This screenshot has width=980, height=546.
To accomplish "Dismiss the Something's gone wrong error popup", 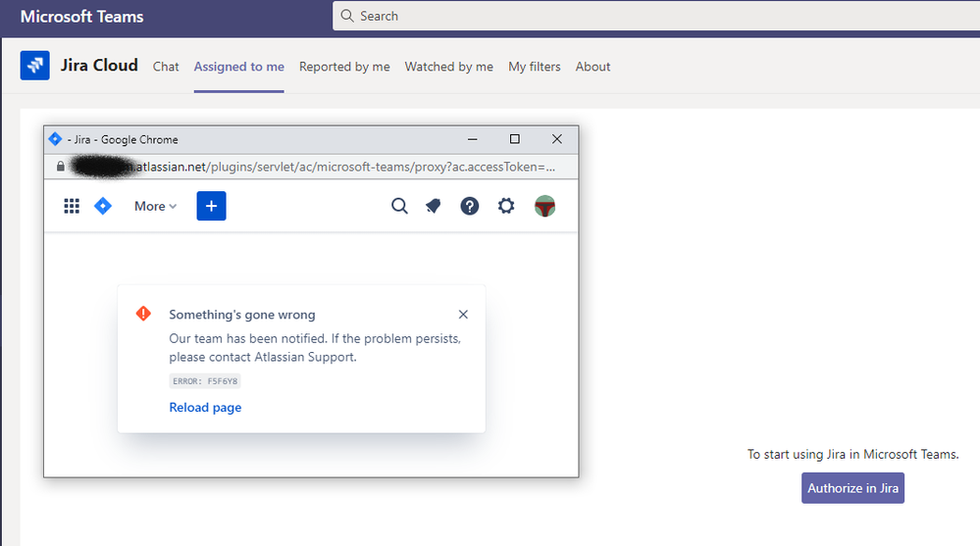I will coord(463,315).
